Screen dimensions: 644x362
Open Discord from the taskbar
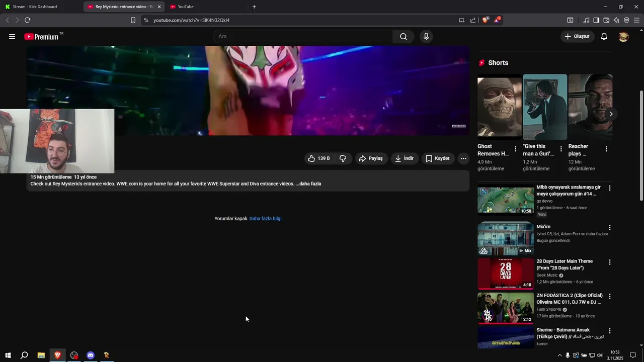point(91,355)
